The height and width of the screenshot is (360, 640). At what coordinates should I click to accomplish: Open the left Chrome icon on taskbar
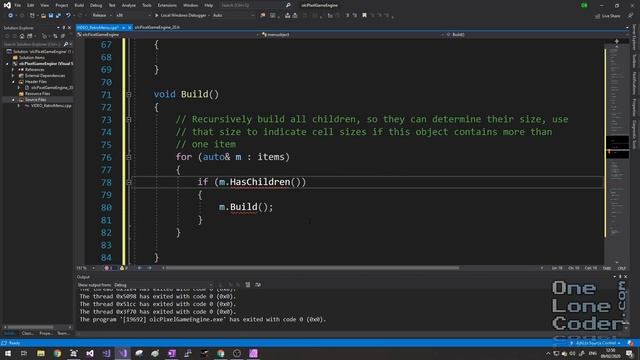pos(57,353)
